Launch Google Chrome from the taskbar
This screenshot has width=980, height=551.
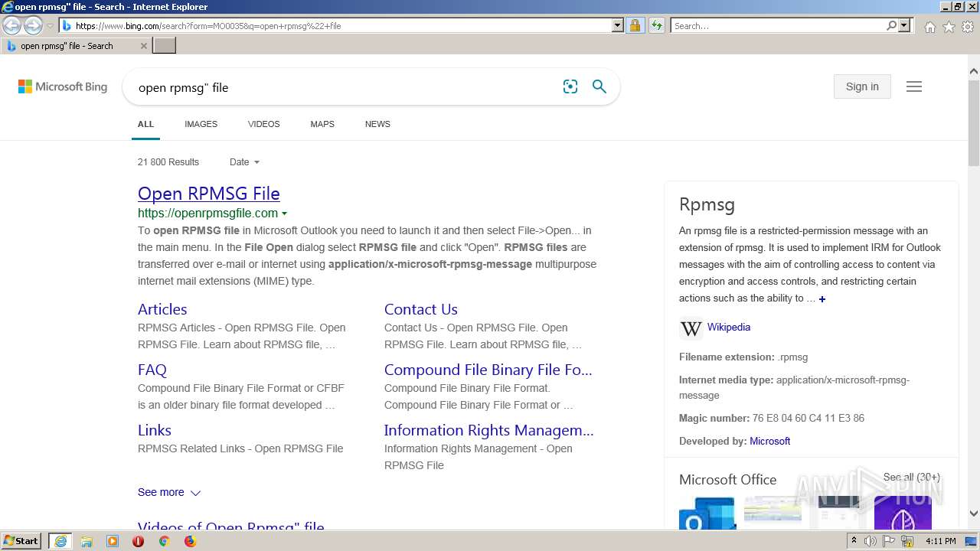tap(164, 541)
